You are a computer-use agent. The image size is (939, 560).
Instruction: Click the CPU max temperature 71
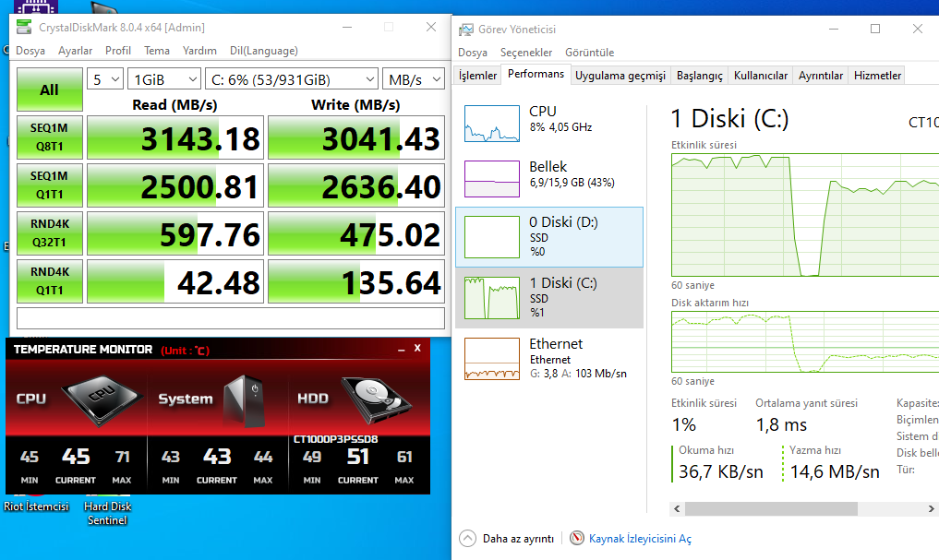pos(122,457)
